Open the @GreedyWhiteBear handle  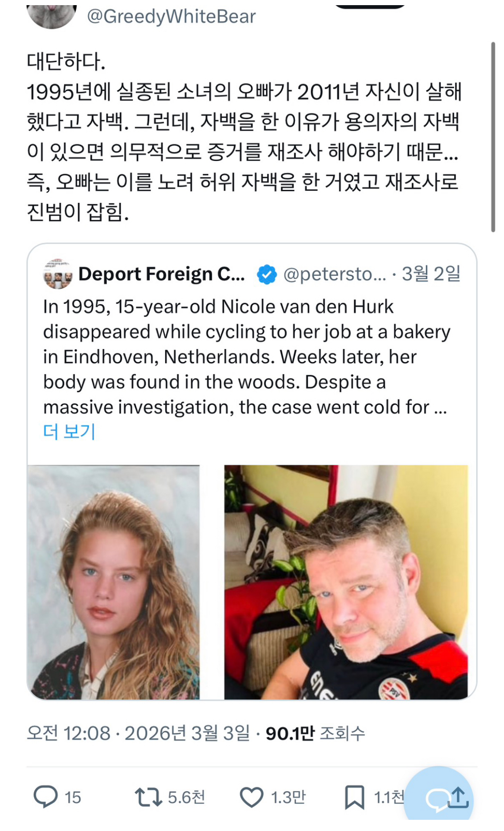click(x=171, y=17)
